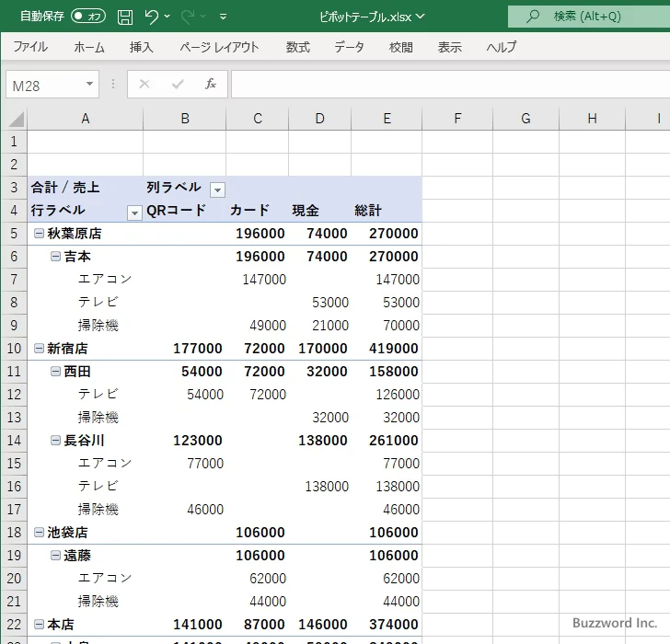Collapse the 池袋店 group

(39, 533)
